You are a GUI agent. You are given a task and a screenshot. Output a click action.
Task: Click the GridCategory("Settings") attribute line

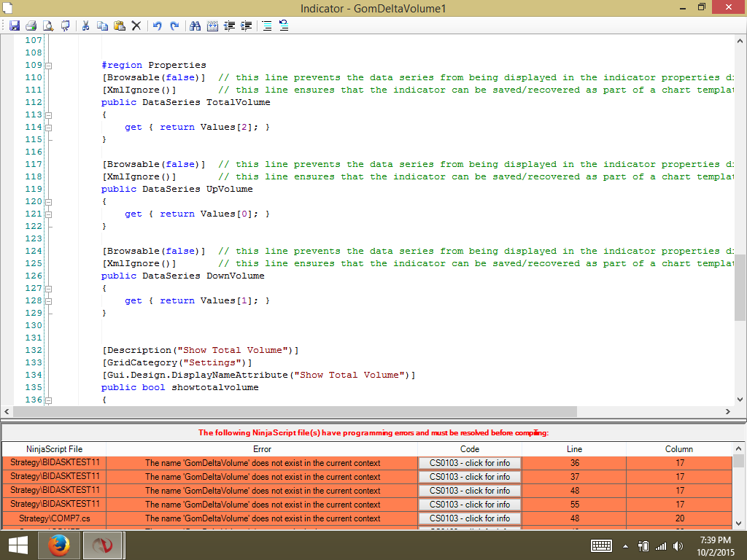pyautogui.click(x=177, y=362)
